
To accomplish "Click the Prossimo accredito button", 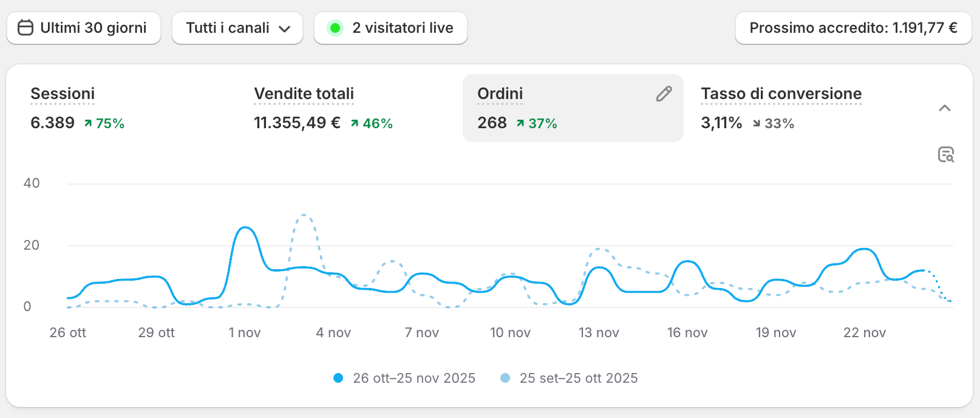I will point(853,28).
